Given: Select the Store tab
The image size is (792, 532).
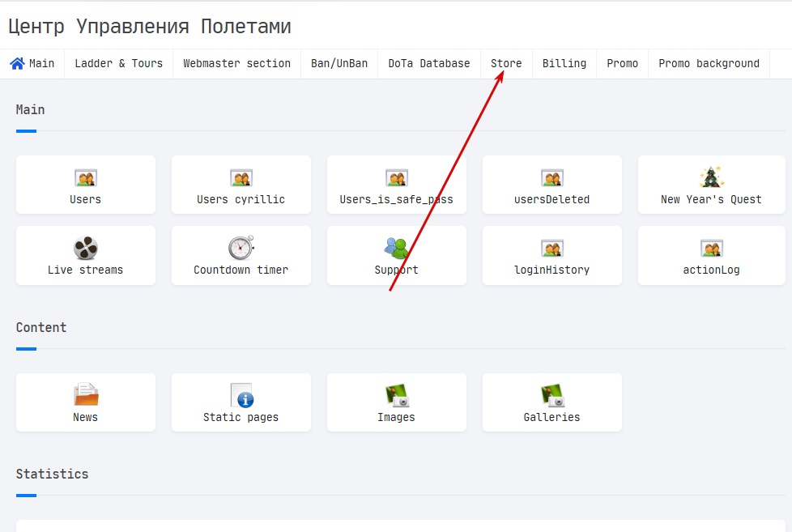Looking at the screenshot, I should click(x=506, y=64).
